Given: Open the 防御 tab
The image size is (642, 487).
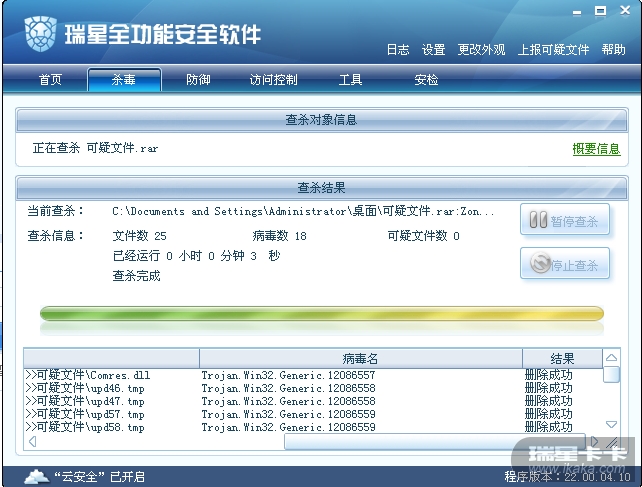Looking at the screenshot, I should pos(198,79).
